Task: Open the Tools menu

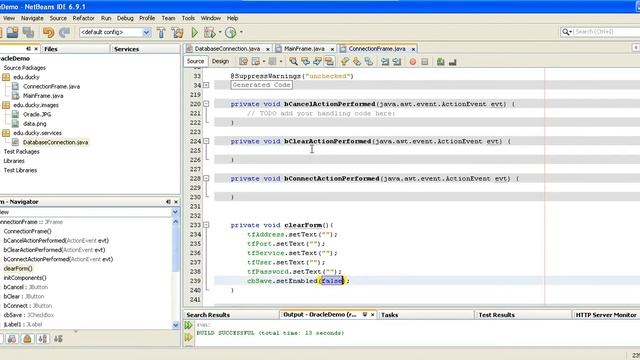Action: [x=188, y=18]
